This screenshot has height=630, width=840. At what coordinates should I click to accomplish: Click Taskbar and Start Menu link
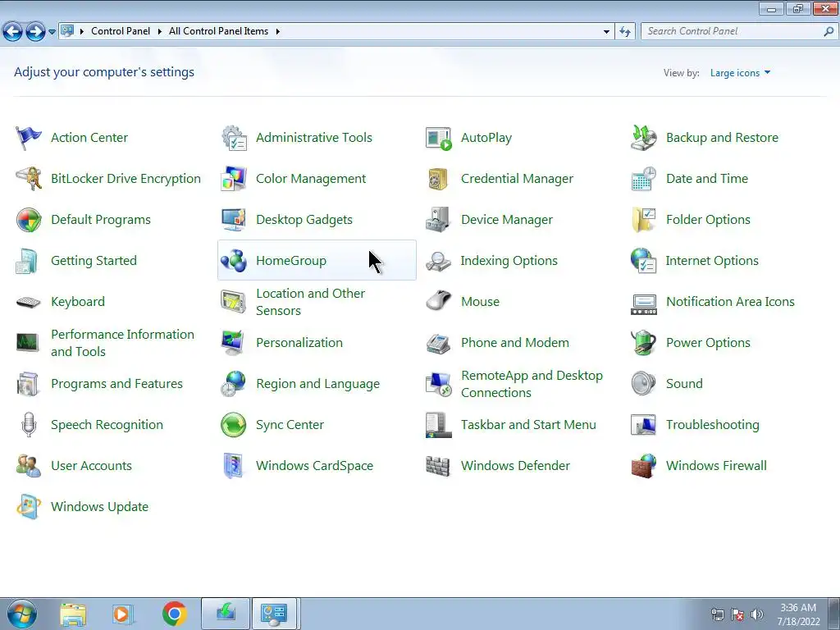tap(528, 425)
